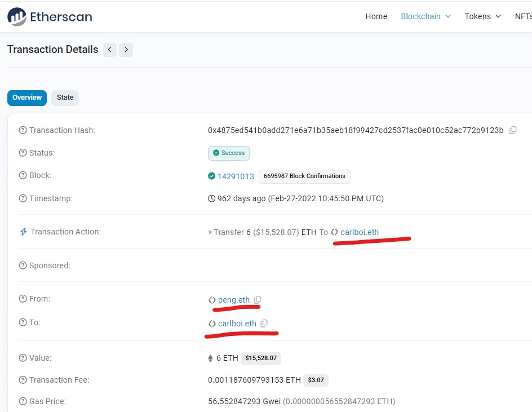Open block 14291013 link
Screen dimensions: 532x412
tap(236, 176)
